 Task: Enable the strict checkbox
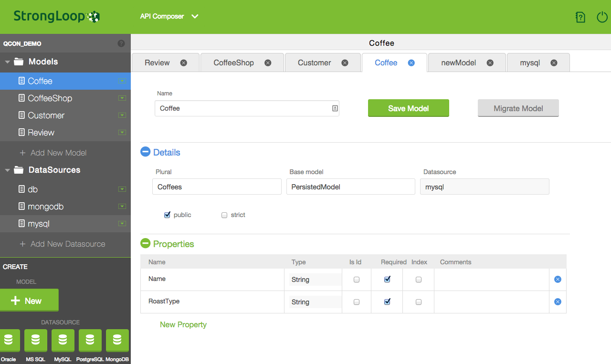coord(224,215)
